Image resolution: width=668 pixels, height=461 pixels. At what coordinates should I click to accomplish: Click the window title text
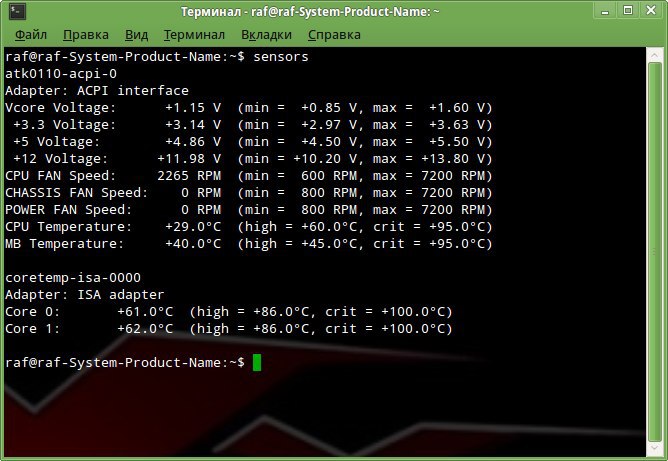click(310, 12)
